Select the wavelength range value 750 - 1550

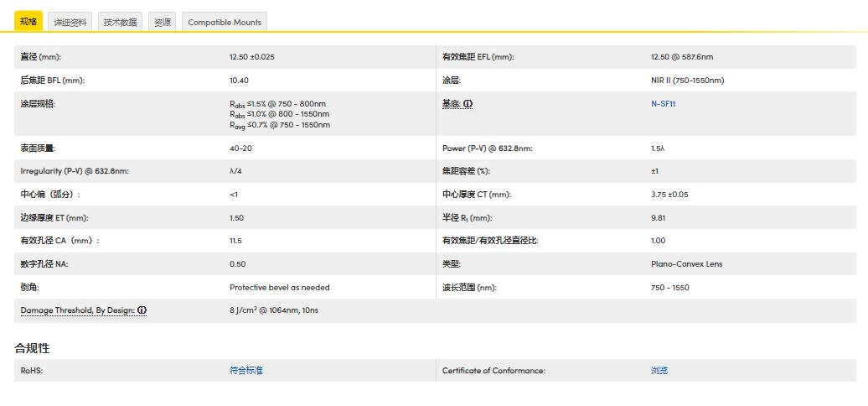pos(669,288)
